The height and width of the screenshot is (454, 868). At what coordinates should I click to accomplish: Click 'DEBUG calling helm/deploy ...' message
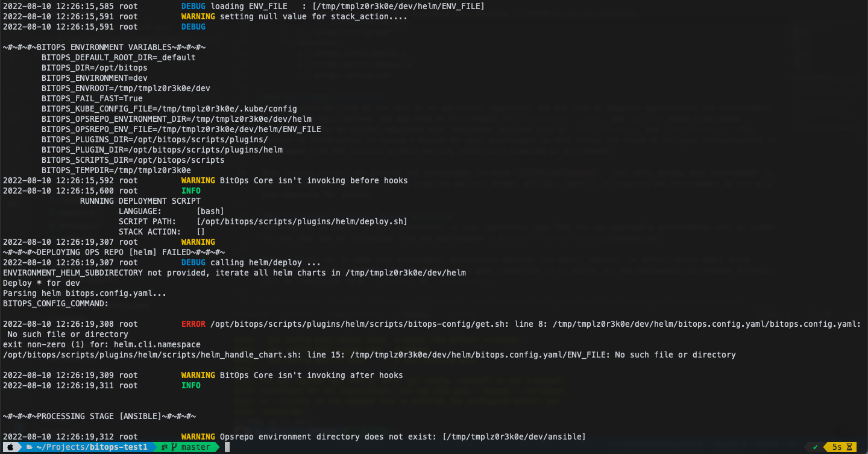pyautogui.click(x=251, y=262)
